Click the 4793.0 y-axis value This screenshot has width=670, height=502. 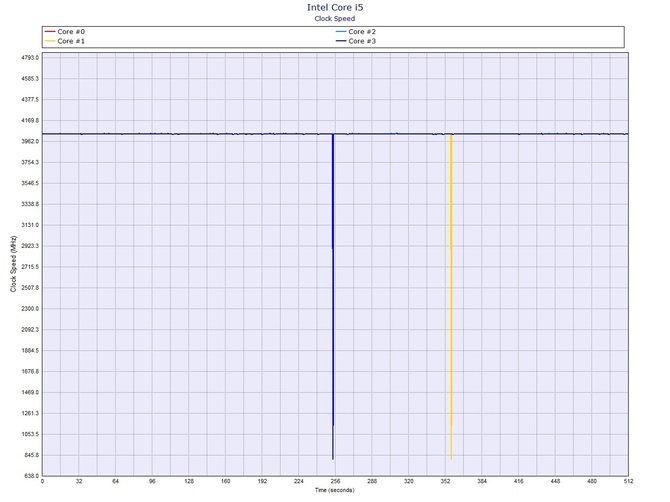[x=30, y=58]
